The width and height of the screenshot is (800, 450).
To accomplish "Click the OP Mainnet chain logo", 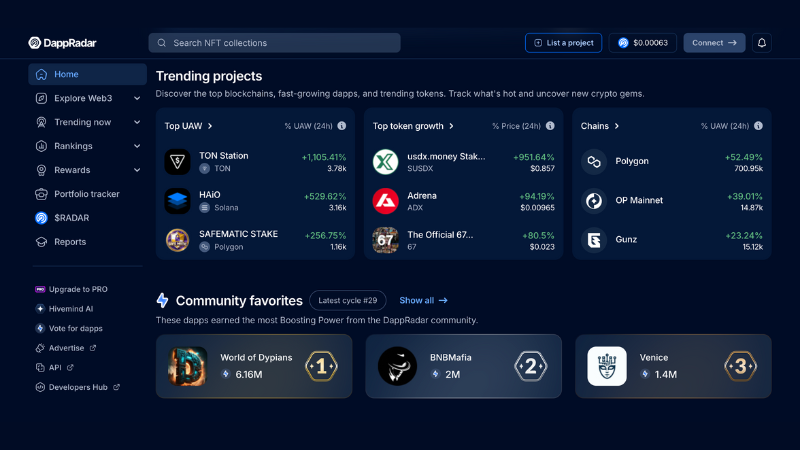I will point(594,201).
